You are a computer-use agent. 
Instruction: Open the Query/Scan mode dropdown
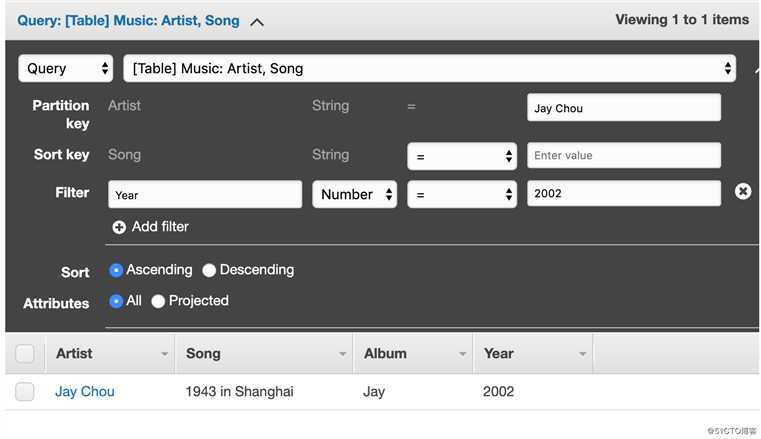[66, 68]
